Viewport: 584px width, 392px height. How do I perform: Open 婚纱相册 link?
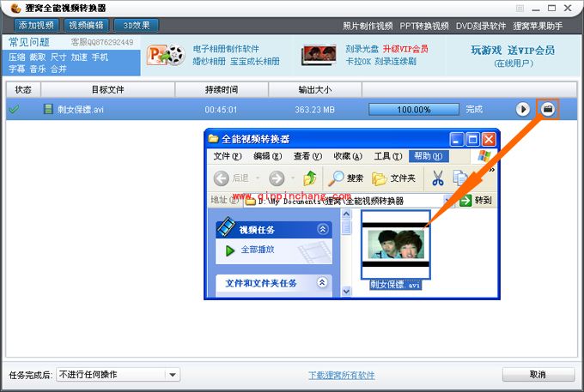(x=209, y=62)
